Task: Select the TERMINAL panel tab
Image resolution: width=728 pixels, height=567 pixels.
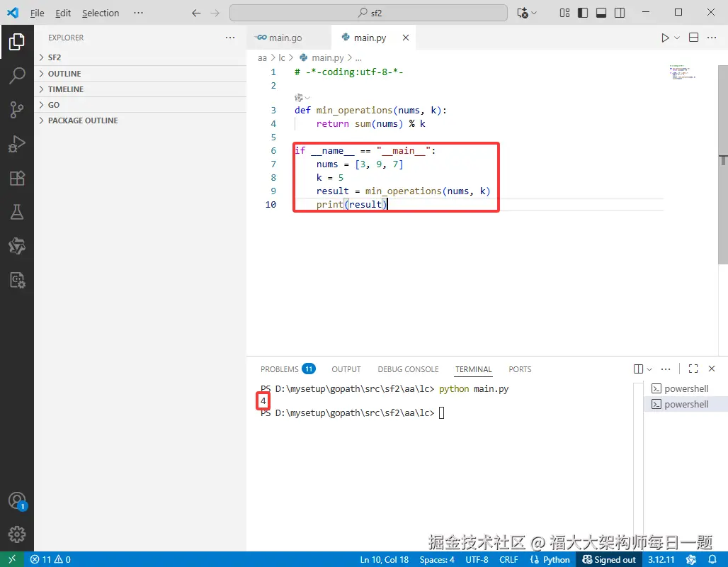Action: [473, 369]
